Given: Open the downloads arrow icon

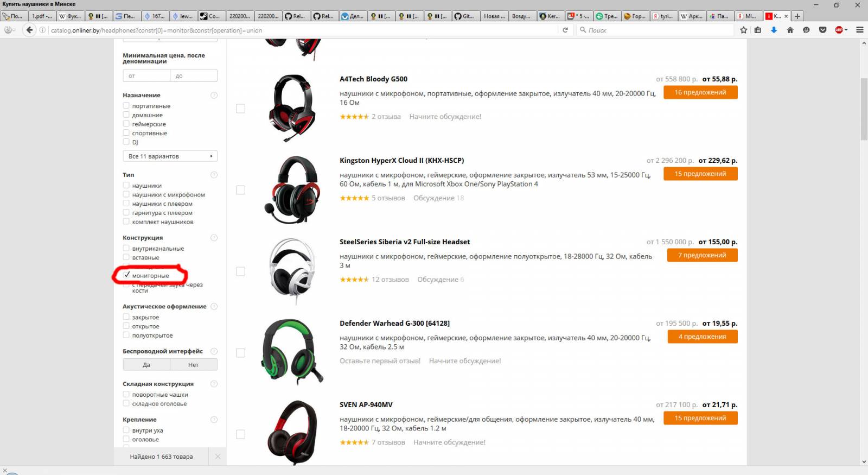Looking at the screenshot, I should click(x=774, y=30).
